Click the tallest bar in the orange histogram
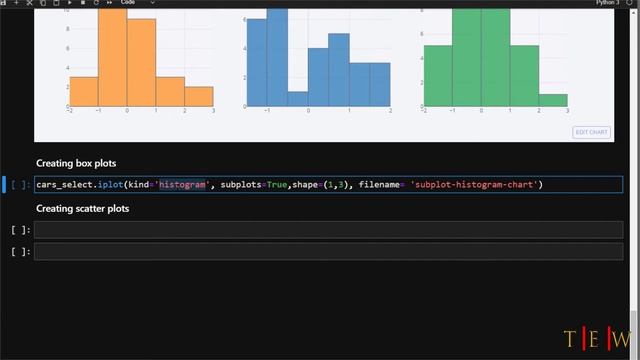The width and height of the screenshot is (640, 360). 113,58
